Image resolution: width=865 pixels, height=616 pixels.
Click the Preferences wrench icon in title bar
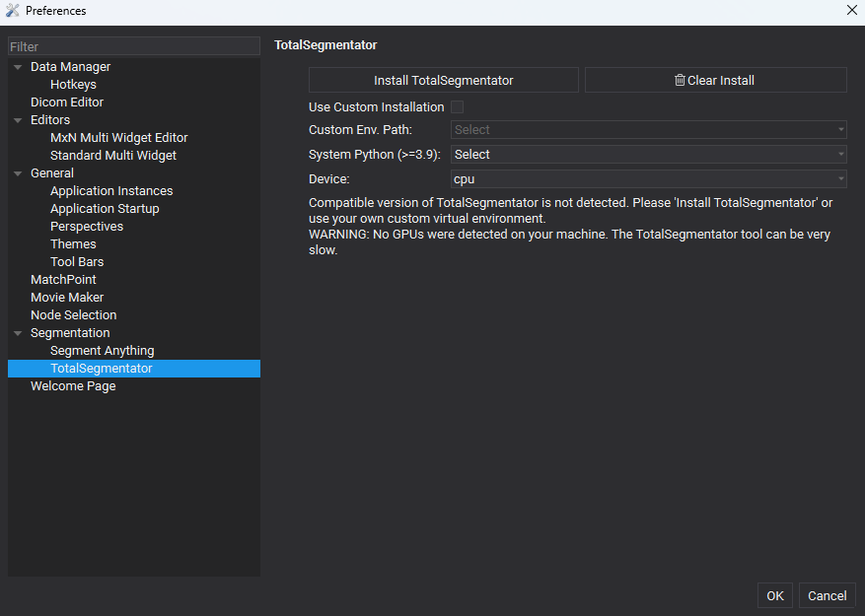point(12,11)
